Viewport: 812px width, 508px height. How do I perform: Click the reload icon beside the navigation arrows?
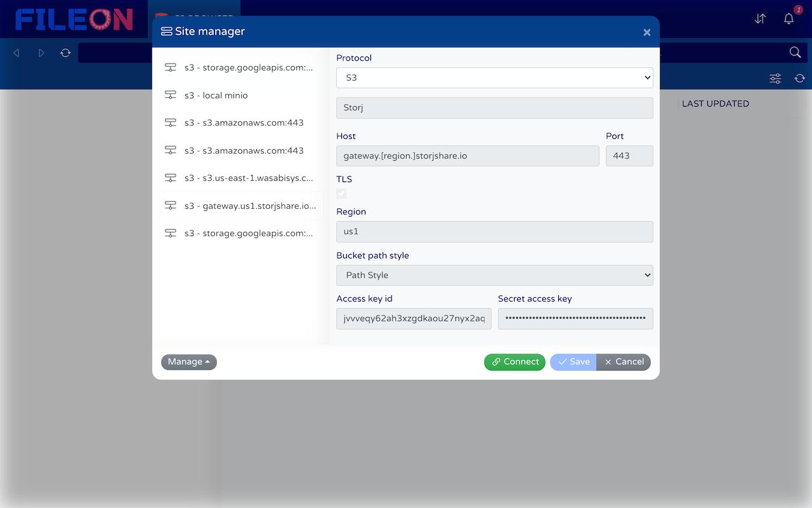click(x=65, y=53)
